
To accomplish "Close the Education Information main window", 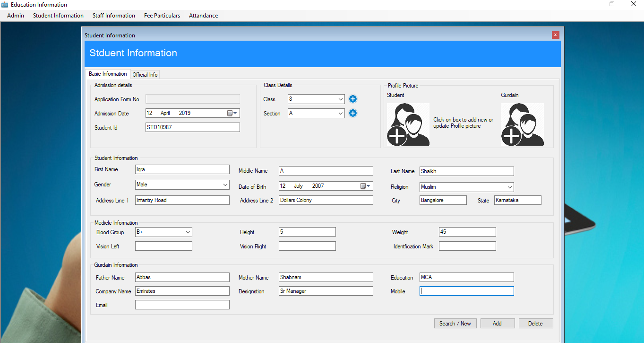I will [634, 4].
